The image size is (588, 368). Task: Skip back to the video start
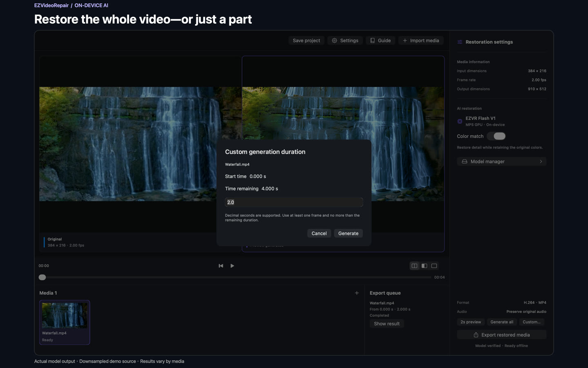pos(221,266)
